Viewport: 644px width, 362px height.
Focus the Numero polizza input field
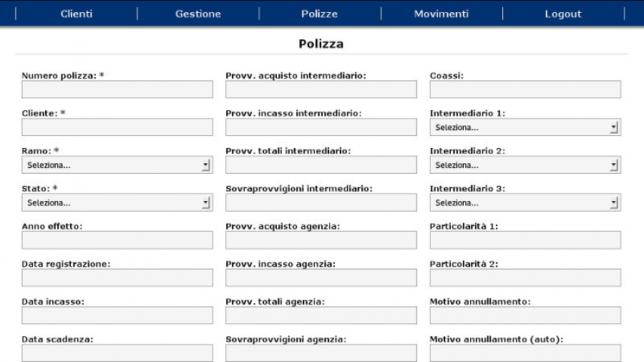pyautogui.click(x=117, y=89)
